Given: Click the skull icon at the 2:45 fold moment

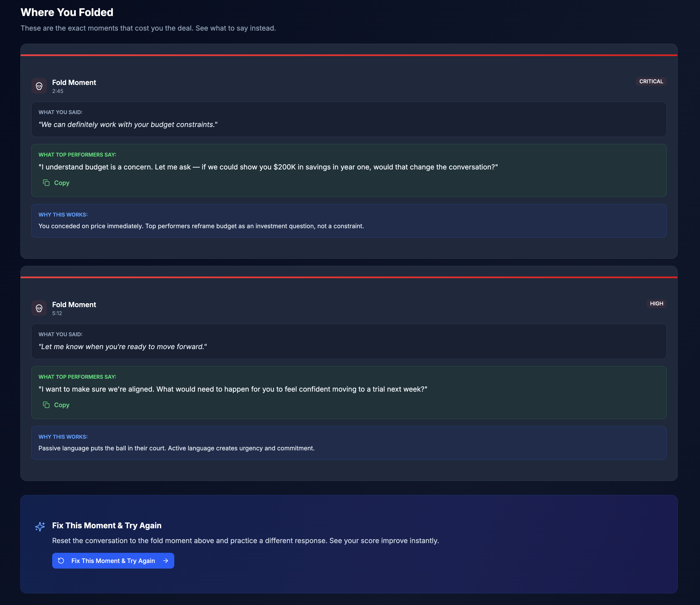Looking at the screenshot, I should pos(39,86).
